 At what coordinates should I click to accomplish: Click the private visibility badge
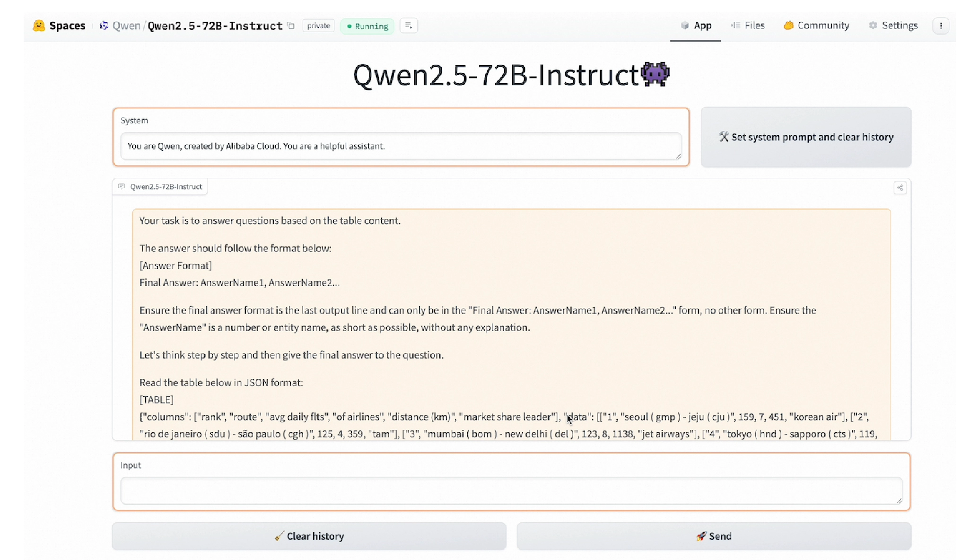[318, 26]
